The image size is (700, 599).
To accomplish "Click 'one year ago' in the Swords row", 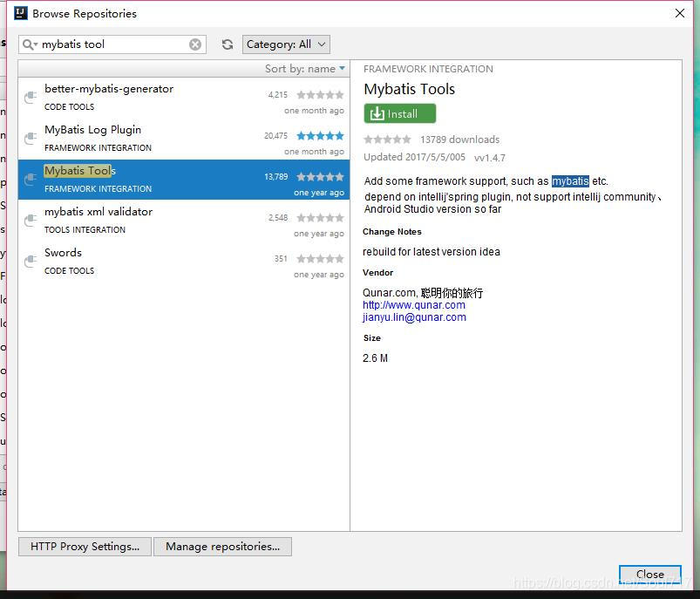I will click(x=319, y=275).
